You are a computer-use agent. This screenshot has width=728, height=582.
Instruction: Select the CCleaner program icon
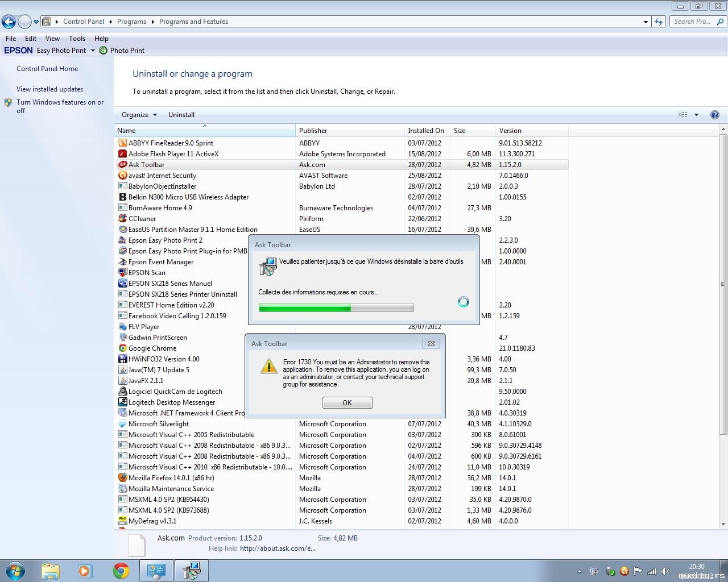coord(122,219)
